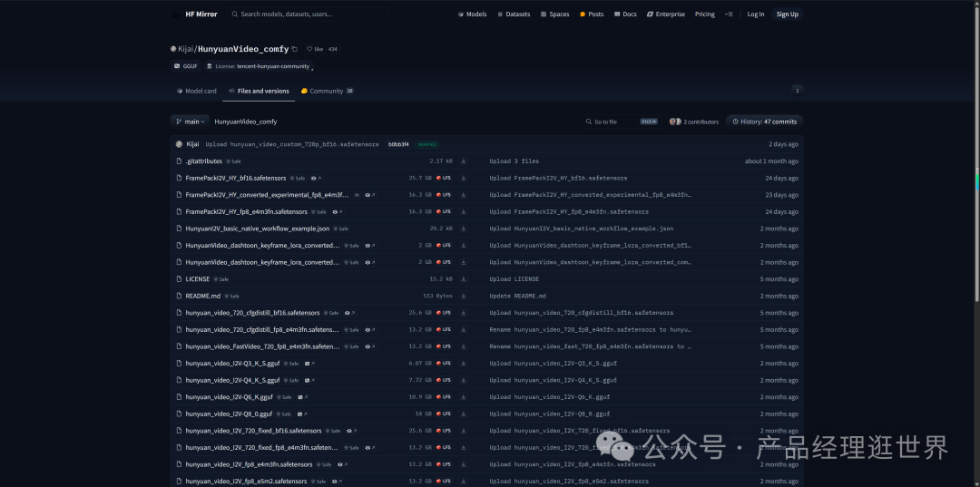
Task: Click download icon for hunyuan_video_720_cfgdistill_bf16.safetensors
Action: click(x=464, y=313)
